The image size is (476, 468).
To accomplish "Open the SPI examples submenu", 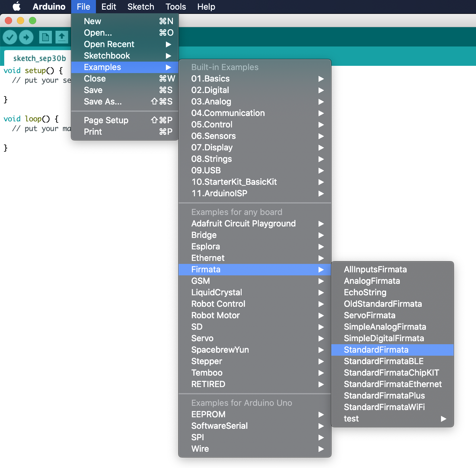I will pyautogui.click(x=255, y=437).
